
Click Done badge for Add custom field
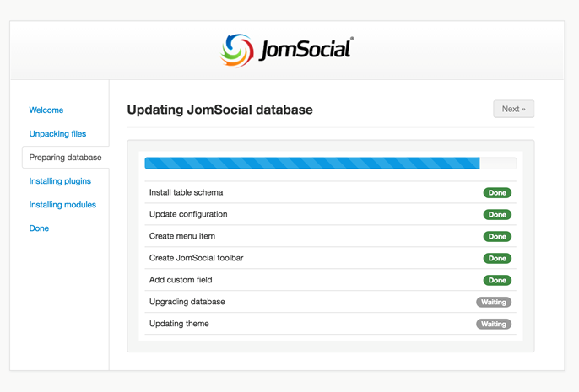pos(497,280)
